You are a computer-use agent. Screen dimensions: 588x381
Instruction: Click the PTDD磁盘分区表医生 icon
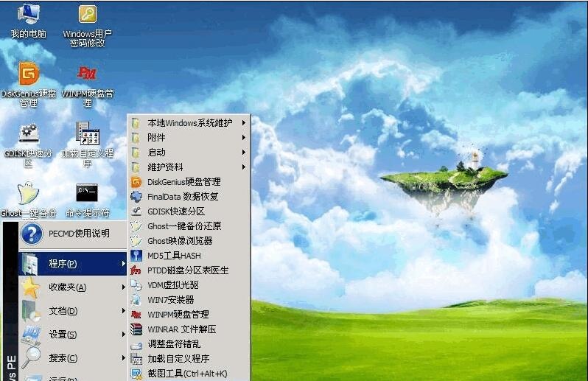coord(136,270)
